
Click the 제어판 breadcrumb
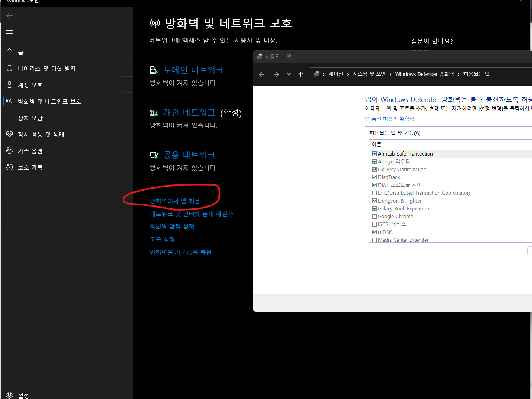pyautogui.click(x=336, y=74)
